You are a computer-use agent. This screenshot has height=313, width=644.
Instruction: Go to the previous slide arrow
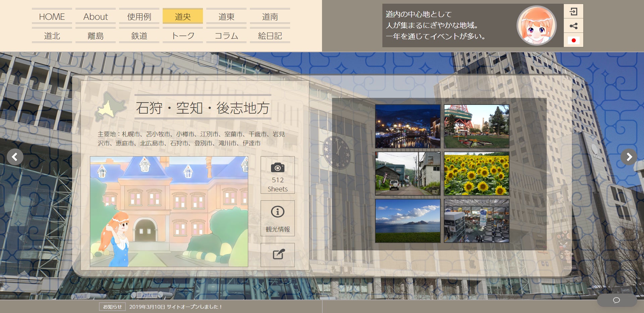pyautogui.click(x=15, y=157)
